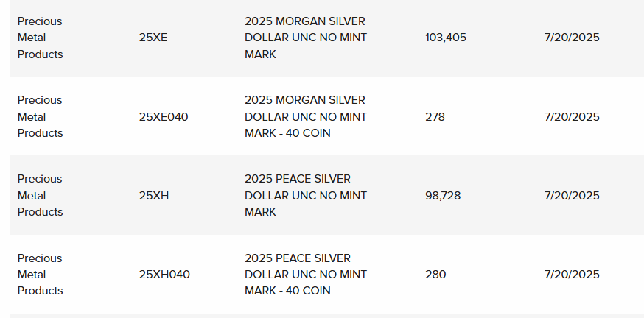The height and width of the screenshot is (318, 644).
Task: Select product code 25XE040
Action: click(x=164, y=117)
